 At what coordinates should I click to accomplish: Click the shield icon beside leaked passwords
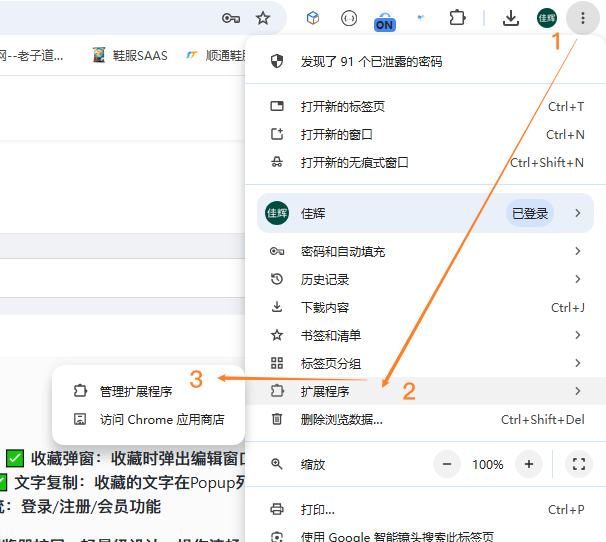[x=277, y=61]
